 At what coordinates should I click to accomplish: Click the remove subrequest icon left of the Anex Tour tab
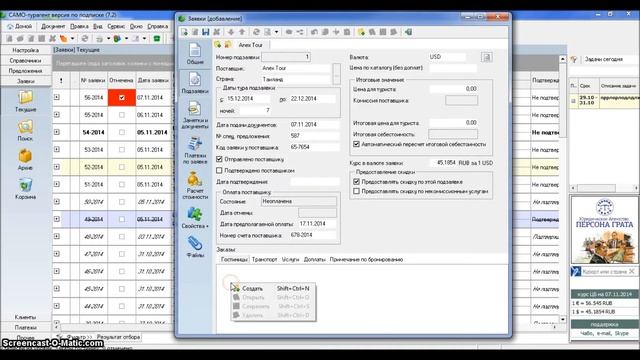click(x=227, y=44)
